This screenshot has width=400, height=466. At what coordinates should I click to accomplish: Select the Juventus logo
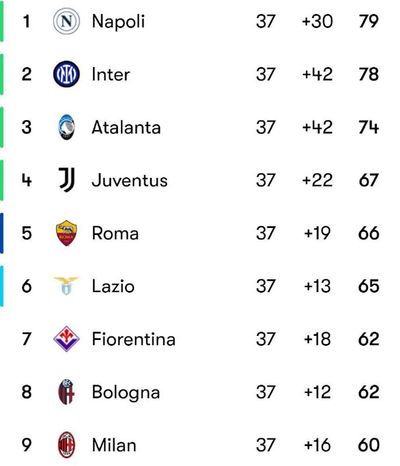click(67, 180)
